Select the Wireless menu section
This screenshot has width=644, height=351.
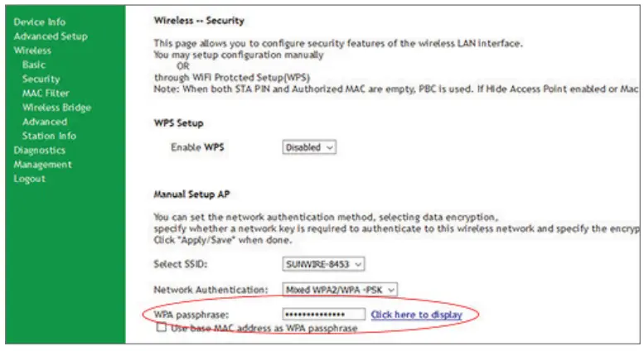click(x=32, y=50)
